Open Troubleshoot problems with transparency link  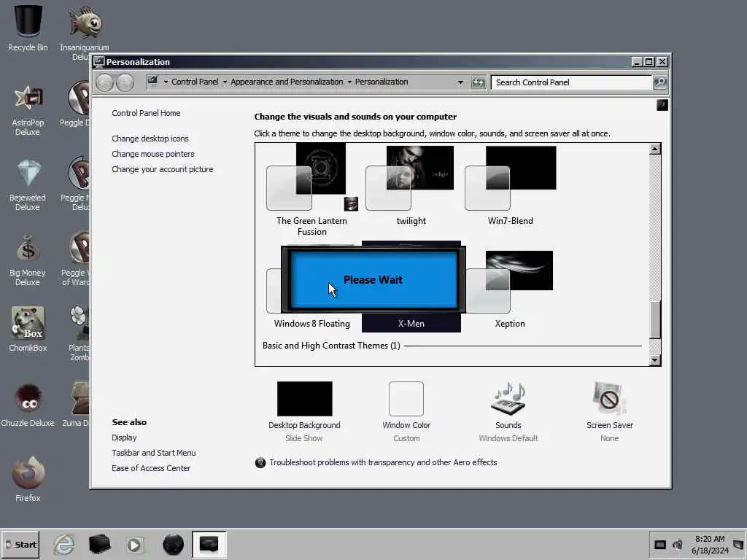coord(383,462)
